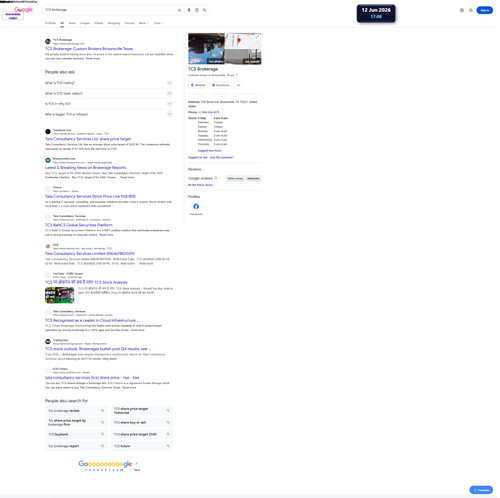Open 'TCS Recognized as a Leader in Cloud Infrastructure' link
Viewport: 500px width, 498px height.
92,320
